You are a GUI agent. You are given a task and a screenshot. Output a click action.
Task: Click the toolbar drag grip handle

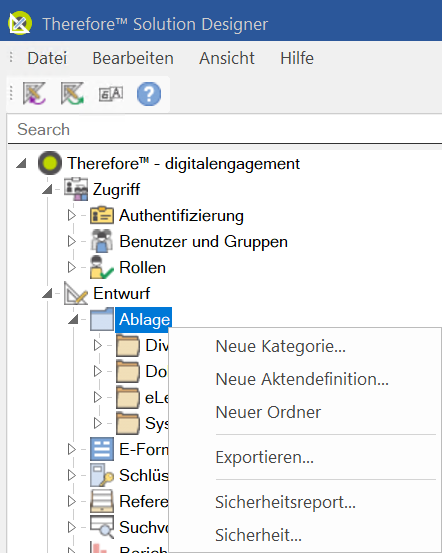11,93
